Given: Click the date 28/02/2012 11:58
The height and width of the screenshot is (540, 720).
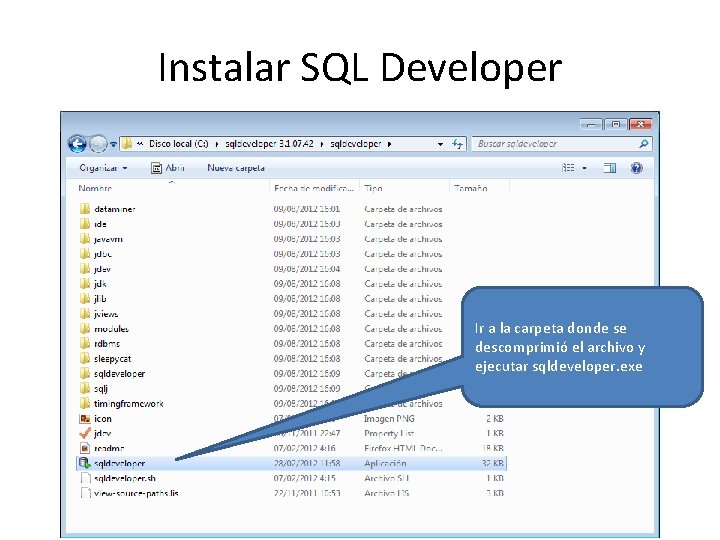Looking at the screenshot, I should (307, 463).
